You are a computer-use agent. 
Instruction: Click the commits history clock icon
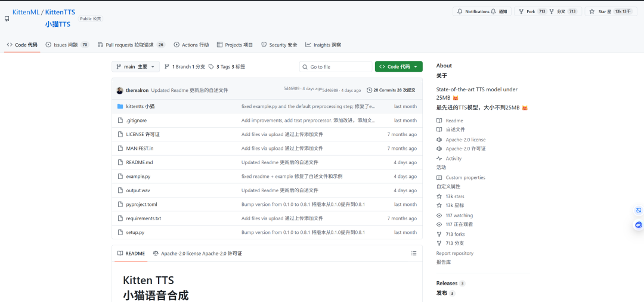(x=369, y=90)
